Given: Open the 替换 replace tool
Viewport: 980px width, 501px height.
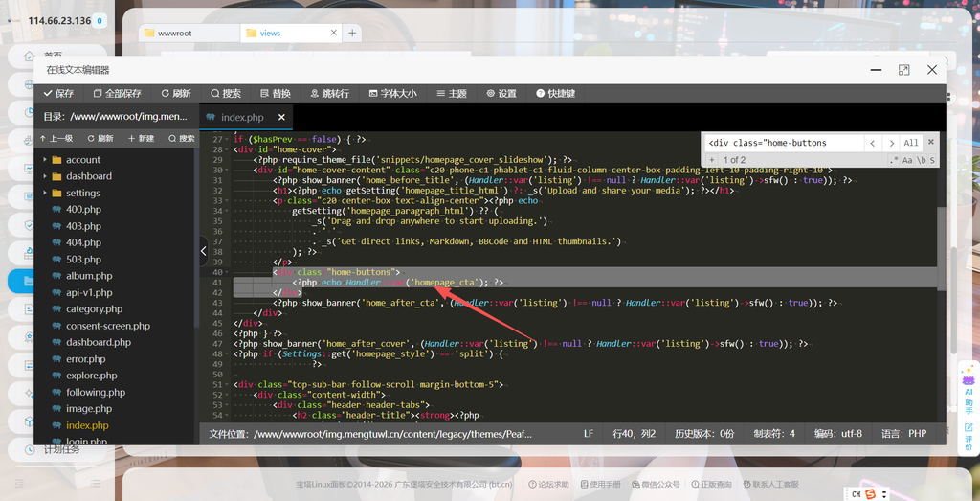Looking at the screenshot, I should point(276,94).
